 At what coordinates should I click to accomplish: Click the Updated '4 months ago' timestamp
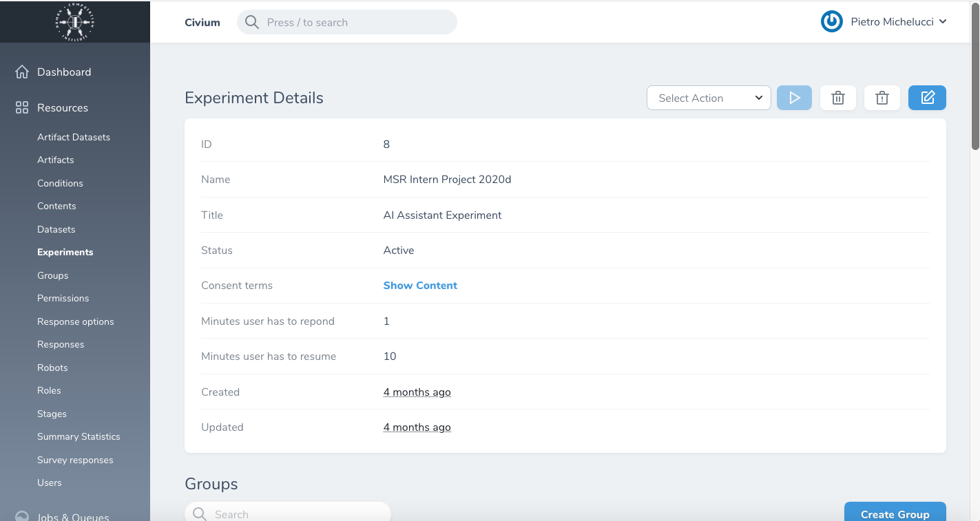coord(417,427)
